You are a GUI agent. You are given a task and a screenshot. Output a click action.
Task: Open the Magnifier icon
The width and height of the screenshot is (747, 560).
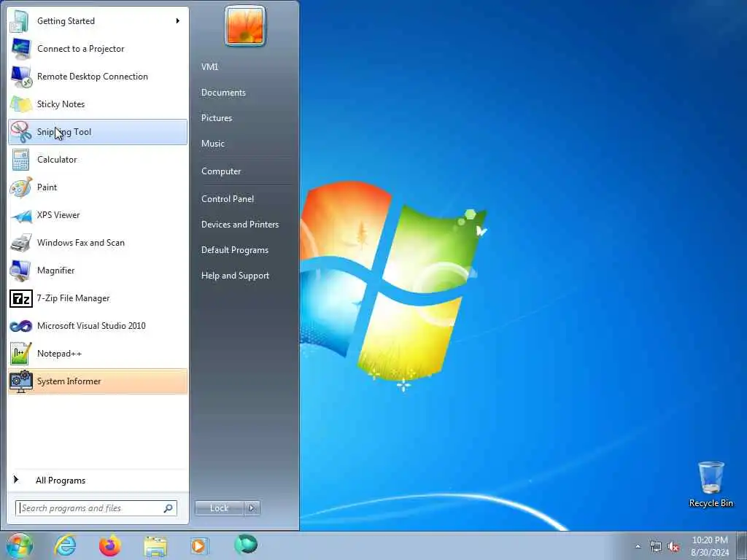click(20, 271)
